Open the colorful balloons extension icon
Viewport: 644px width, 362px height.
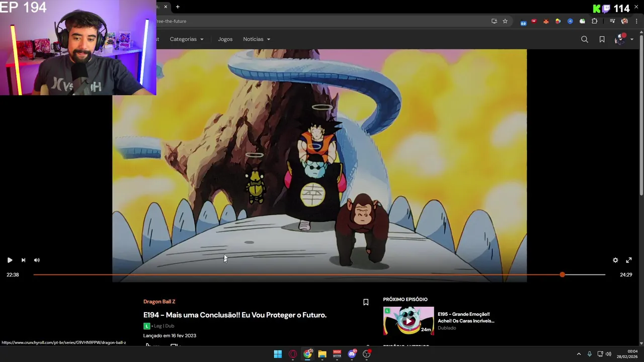558,21
